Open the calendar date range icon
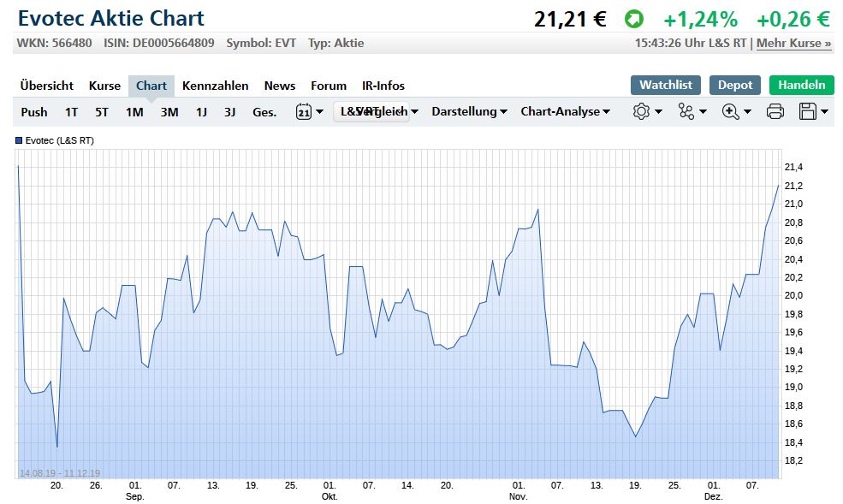Screen dimensions: 843x504 coord(304,112)
